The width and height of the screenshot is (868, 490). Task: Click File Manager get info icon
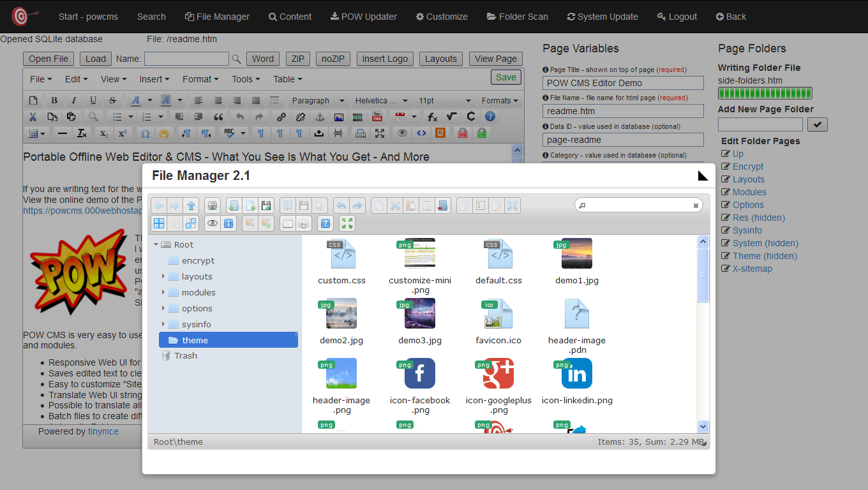(228, 224)
